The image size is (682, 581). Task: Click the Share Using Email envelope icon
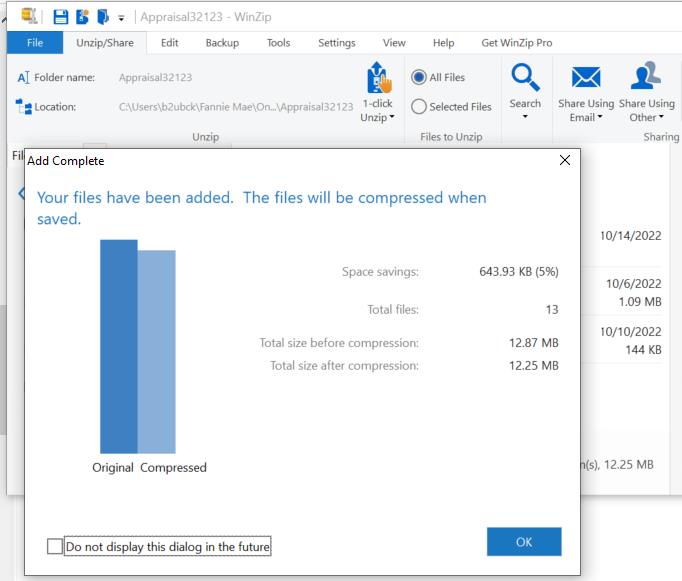coord(586,77)
